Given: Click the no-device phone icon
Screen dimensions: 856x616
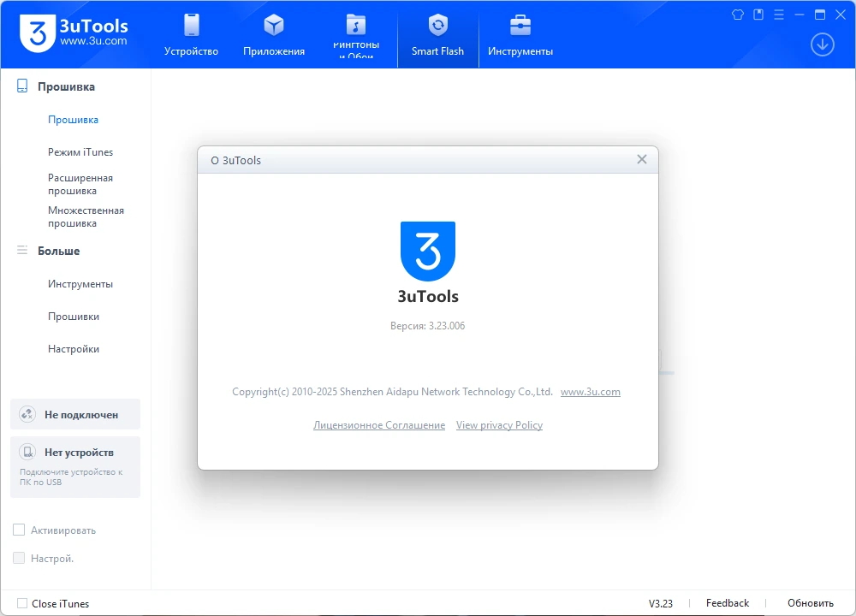Looking at the screenshot, I should pos(27,452).
